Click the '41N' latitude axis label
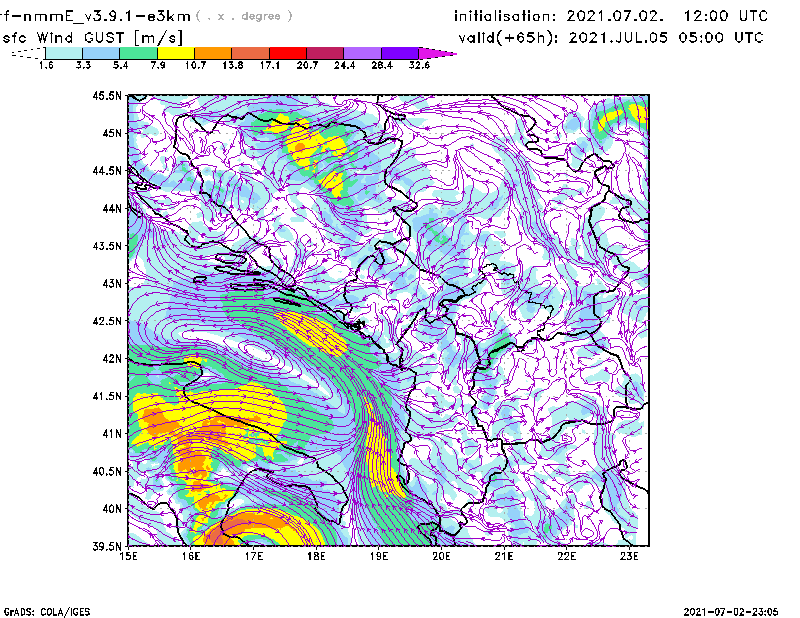Viewport: 800px width, 618px height. 112,434
